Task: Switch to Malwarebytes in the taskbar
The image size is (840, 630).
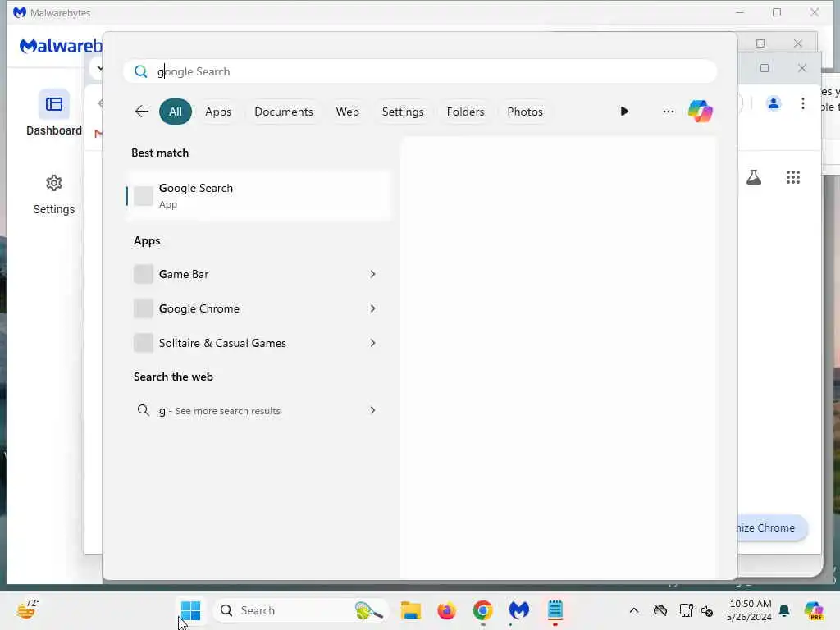Action: tap(518, 610)
